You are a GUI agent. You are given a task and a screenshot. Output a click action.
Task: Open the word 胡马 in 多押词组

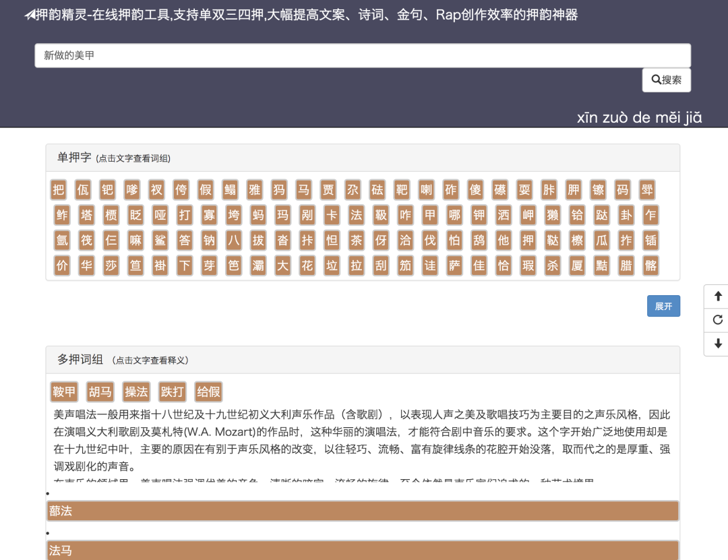point(100,391)
